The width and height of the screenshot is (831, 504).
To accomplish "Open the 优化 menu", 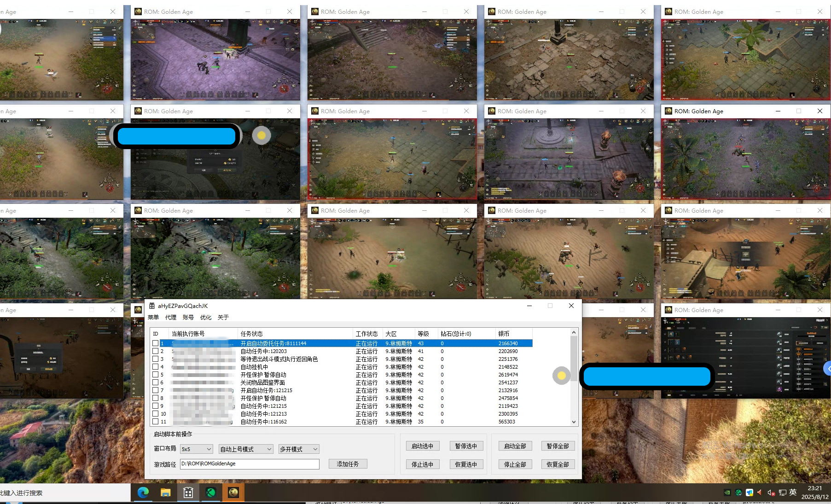I will [x=205, y=318].
